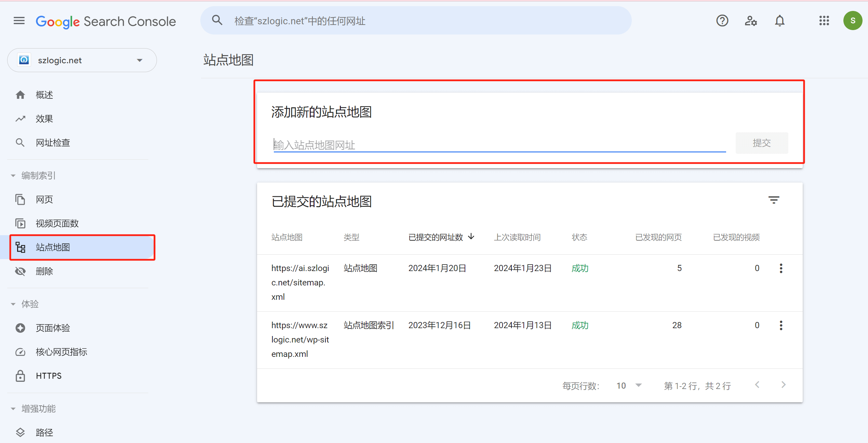Click the next page chevron in pagination
The width and height of the screenshot is (868, 443).
pyautogui.click(x=784, y=385)
